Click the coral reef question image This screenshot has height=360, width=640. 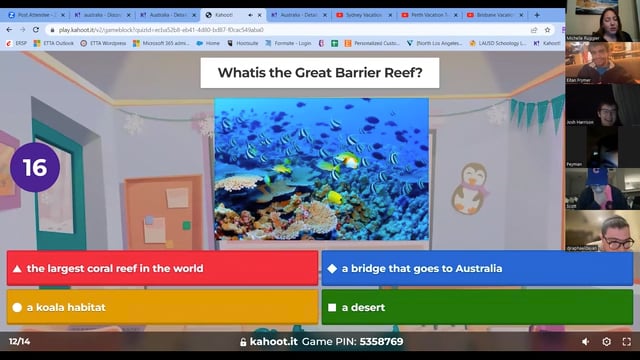(322, 169)
